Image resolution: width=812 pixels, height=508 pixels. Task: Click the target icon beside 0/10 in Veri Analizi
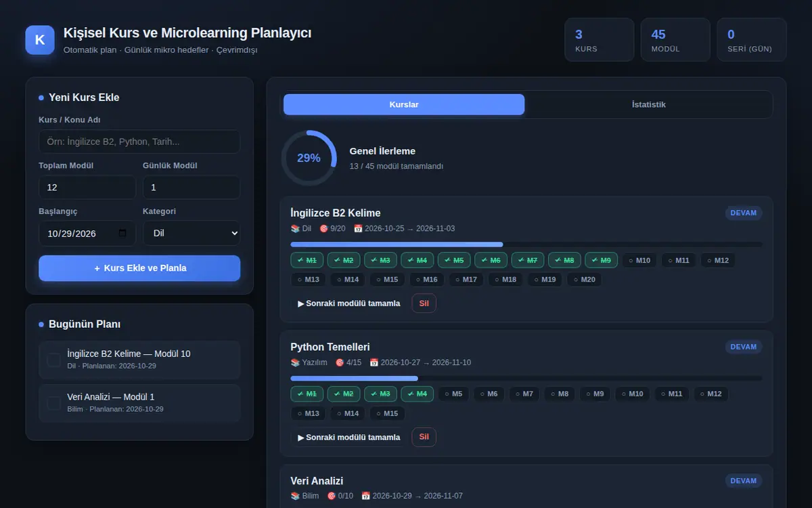click(332, 496)
